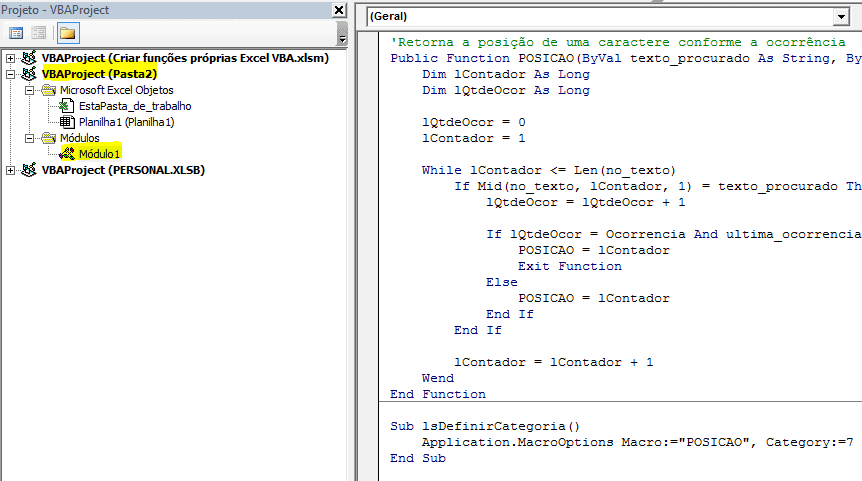Click the Módulo1 module icon
Image resolution: width=862 pixels, height=481 pixels.
coord(67,154)
